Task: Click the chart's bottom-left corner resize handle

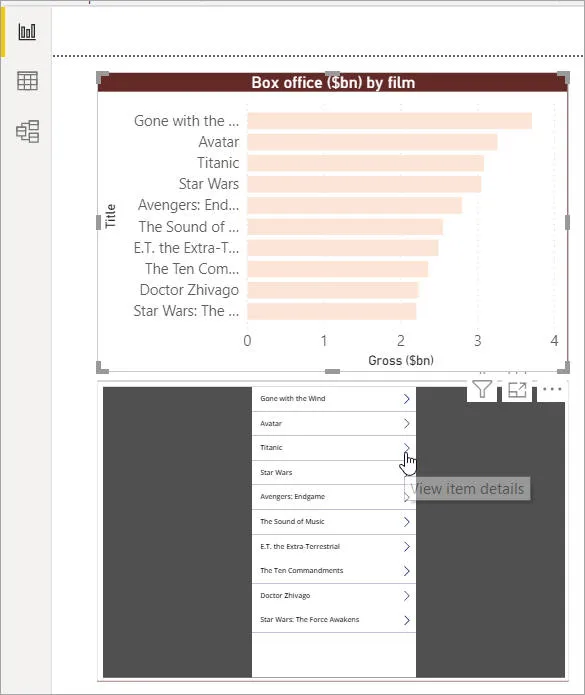Action: pyautogui.click(x=102, y=367)
